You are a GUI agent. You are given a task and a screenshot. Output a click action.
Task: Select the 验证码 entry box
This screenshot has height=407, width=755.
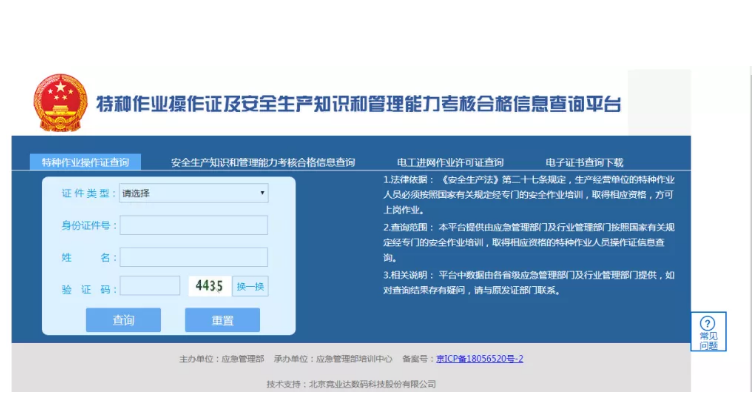click(x=150, y=287)
